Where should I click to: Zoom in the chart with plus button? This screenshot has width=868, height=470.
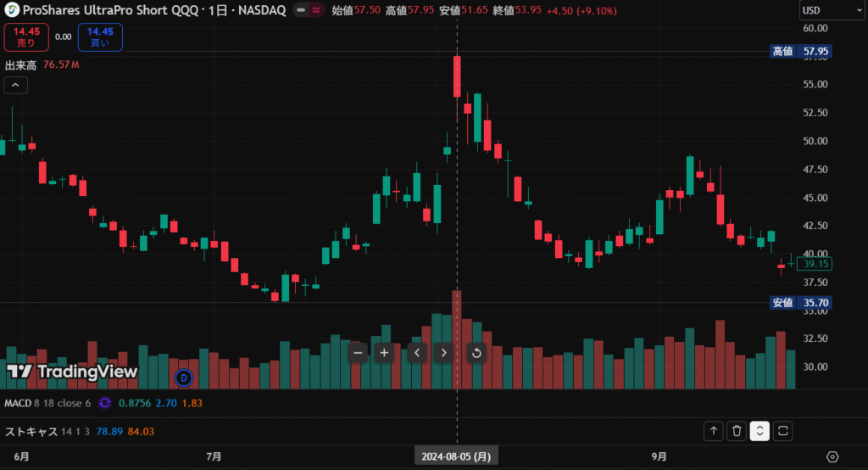coord(384,352)
